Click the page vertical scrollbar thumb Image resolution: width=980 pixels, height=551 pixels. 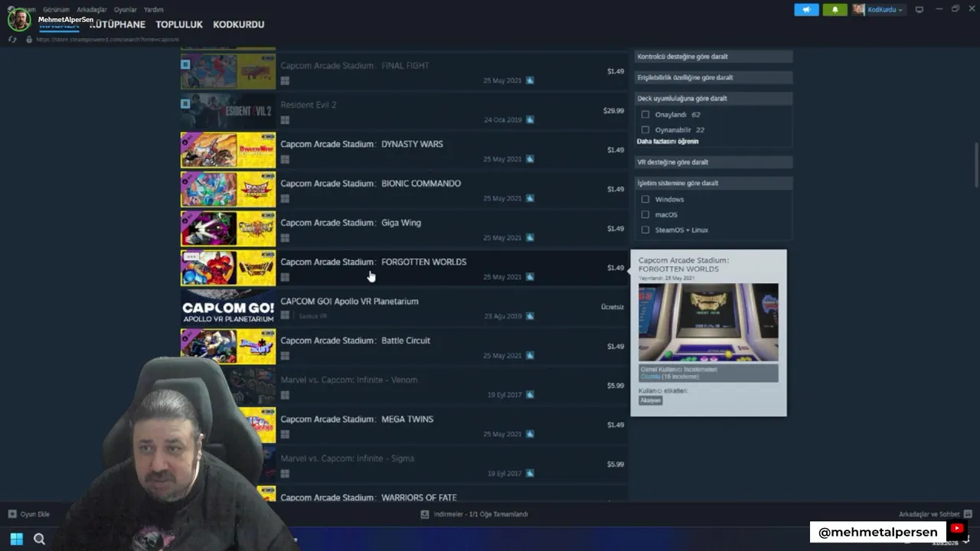pyautogui.click(x=975, y=164)
